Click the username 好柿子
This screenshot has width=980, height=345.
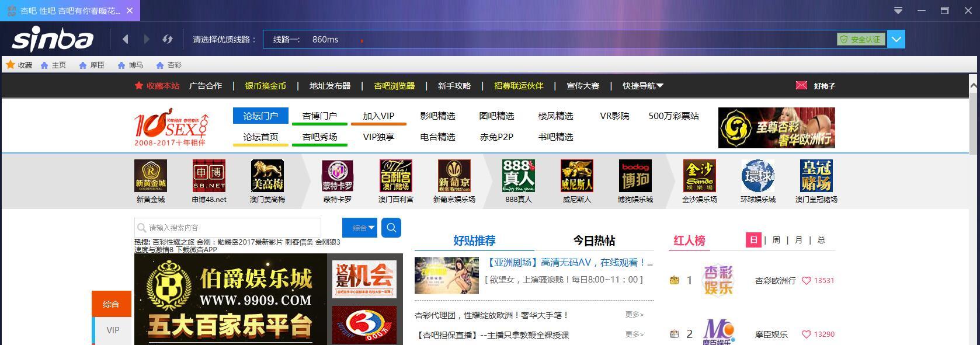pyautogui.click(x=825, y=86)
